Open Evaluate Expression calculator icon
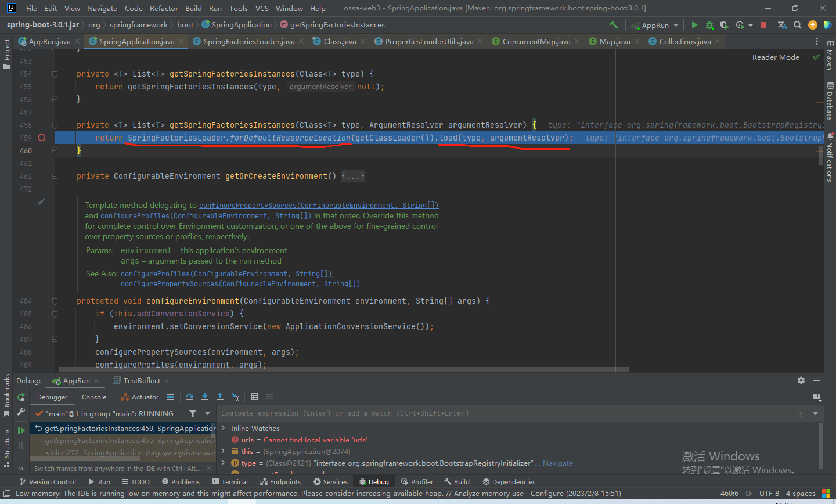The image size is (836, 504). (254, 397)
